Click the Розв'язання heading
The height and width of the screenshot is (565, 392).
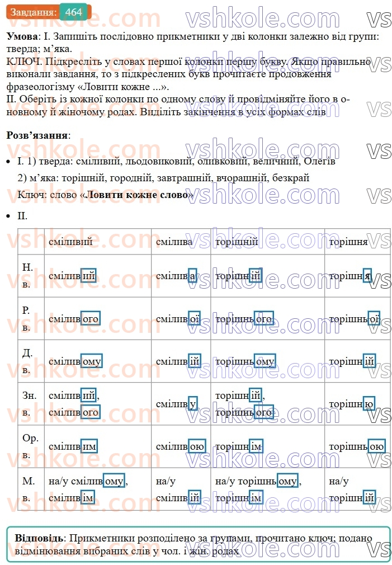[38, 135]
